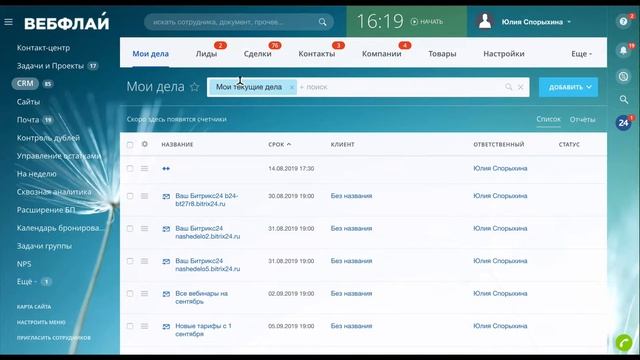Add Мои дела to favorites star
Viewport: 640px width, 360px height.
195,87
